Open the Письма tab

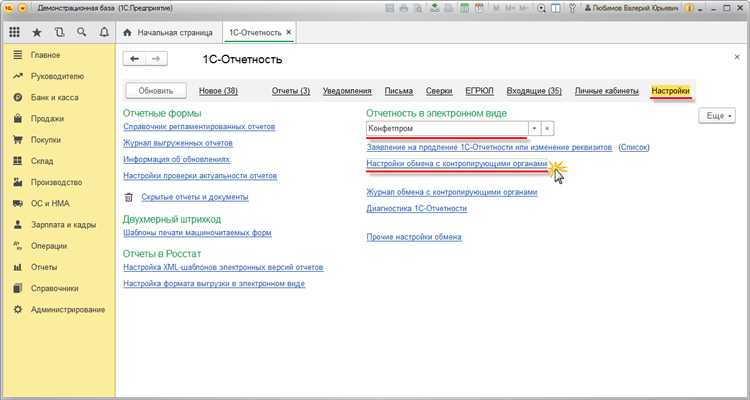399,91
